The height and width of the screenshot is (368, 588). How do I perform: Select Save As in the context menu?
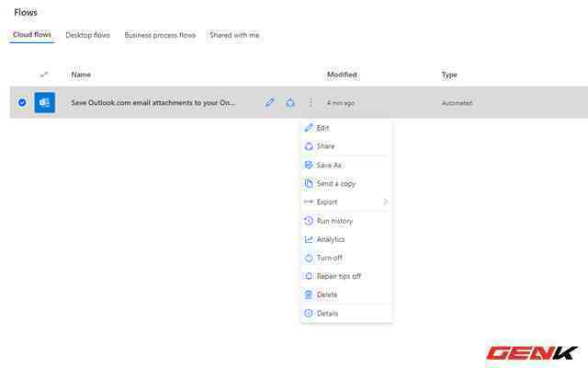[346, 165]
